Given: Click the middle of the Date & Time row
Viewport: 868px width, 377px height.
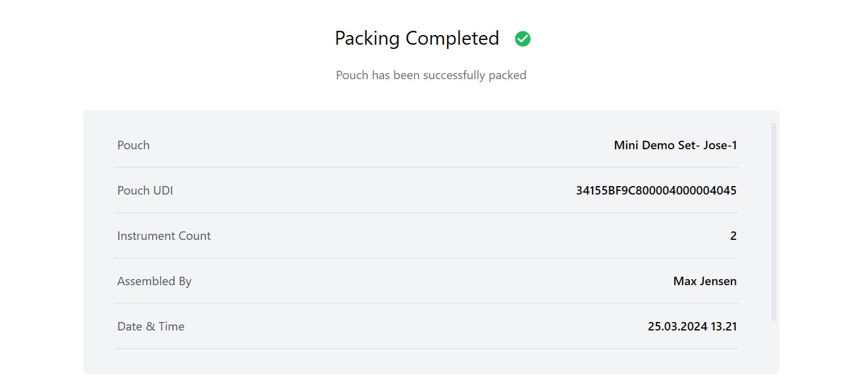Looking at the screenshot, I should tap(426, 326).
